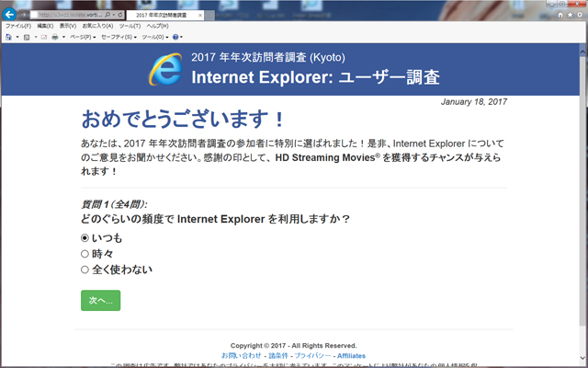
Task: Open favorites with the star icon
Action: [x=570, y=15]
